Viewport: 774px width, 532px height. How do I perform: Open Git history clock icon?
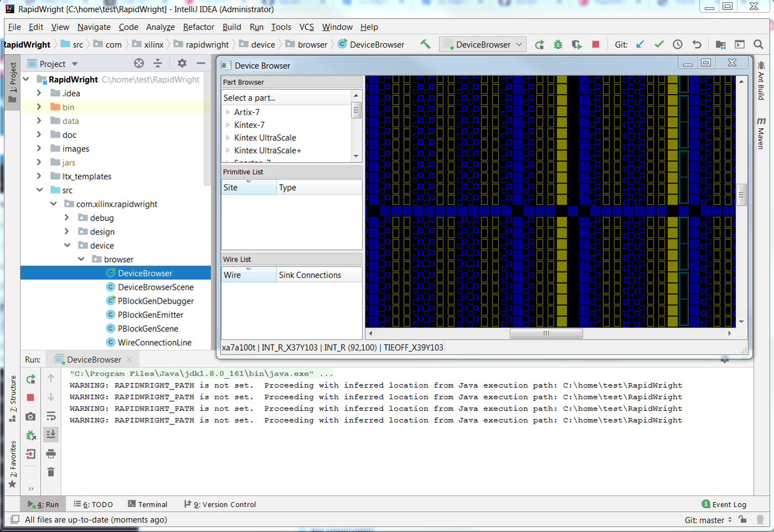677,44
